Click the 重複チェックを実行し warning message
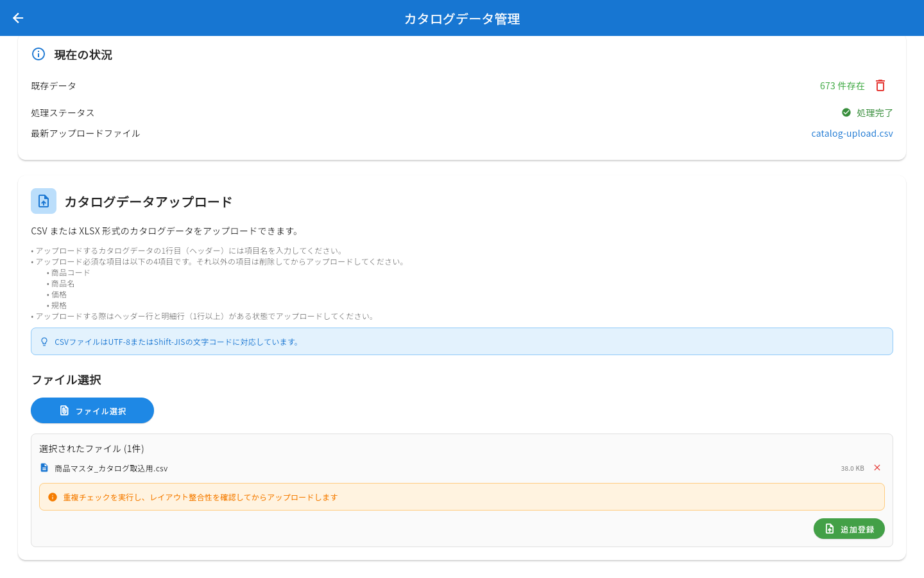 coord(200,497)
